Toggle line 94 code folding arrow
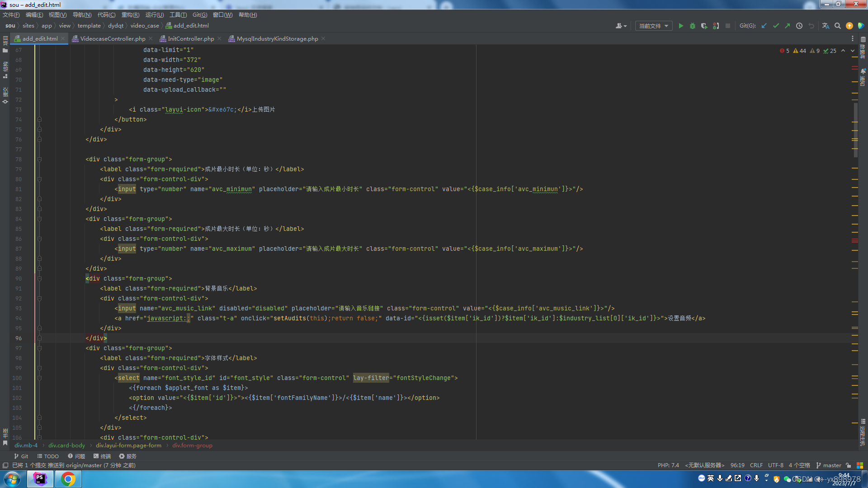The image size is (868, 488). 39,318
